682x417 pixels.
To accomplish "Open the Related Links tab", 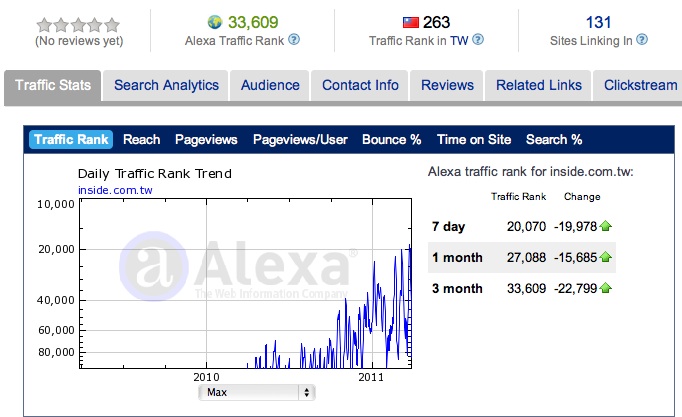I will (538, 85).
